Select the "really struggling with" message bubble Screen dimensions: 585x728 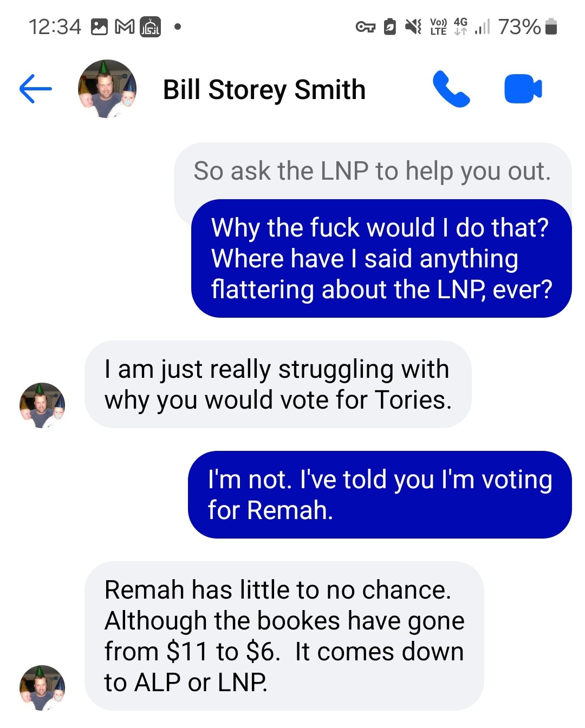(278, 384)
